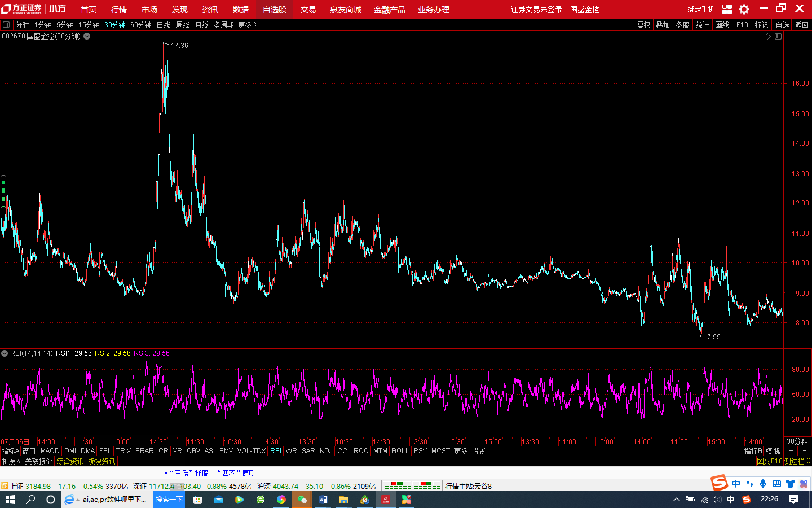
Task: Collapse the 扩展 expand panel
Action: tap(11, 461)
